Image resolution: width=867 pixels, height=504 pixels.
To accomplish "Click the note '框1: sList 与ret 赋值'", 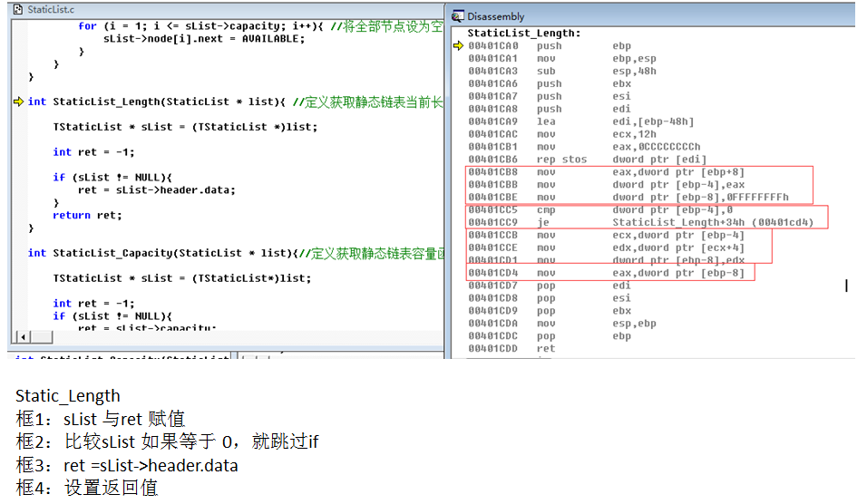I will (x=100, y=419).
